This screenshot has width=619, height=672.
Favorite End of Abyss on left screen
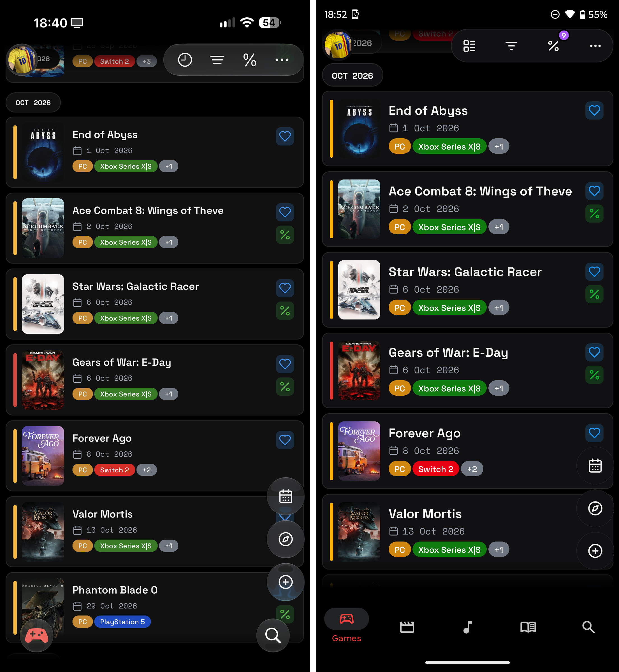tap(285, 136)
